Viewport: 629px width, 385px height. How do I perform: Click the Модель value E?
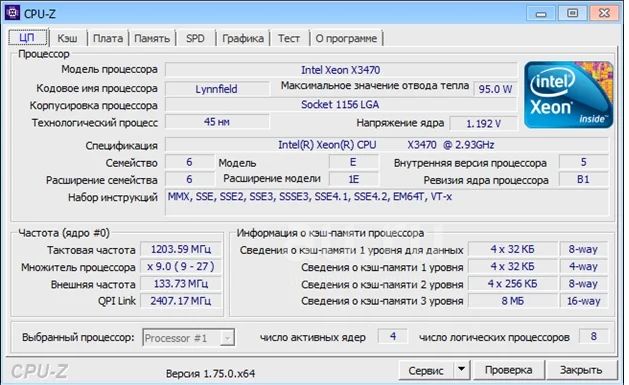click(353, 162)
